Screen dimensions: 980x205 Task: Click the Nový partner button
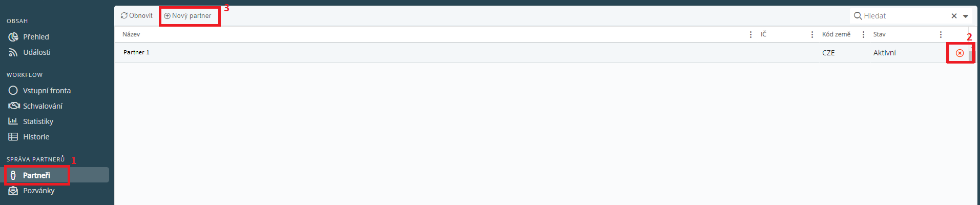pos(187,16)
